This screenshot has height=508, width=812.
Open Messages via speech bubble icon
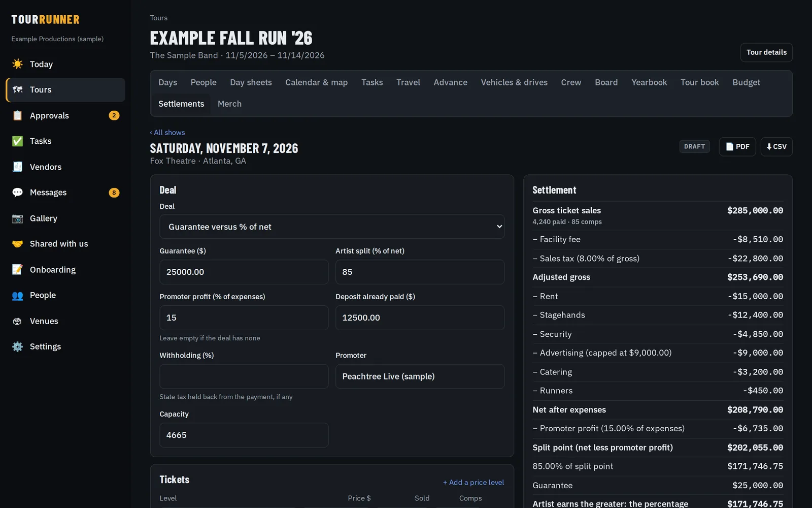coord(17,193)
